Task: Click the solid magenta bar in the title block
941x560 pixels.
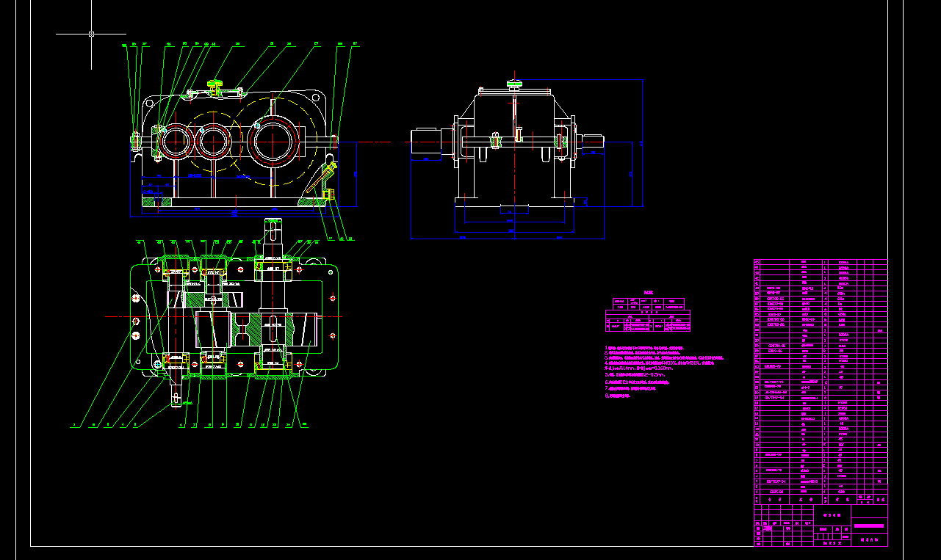Action: coord(870,526)
